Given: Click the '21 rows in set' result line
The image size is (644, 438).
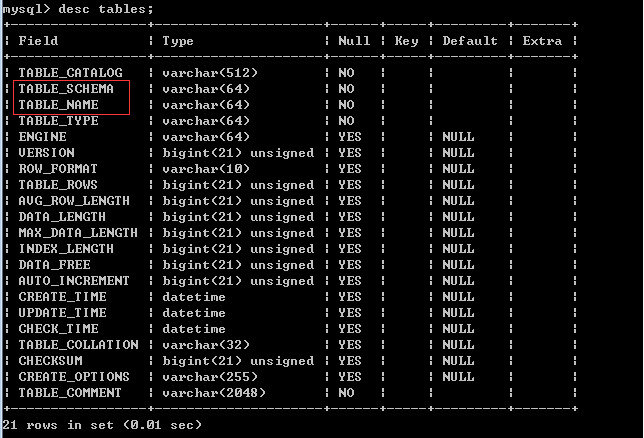Looking at the screenshot, I should coord(102,425).
